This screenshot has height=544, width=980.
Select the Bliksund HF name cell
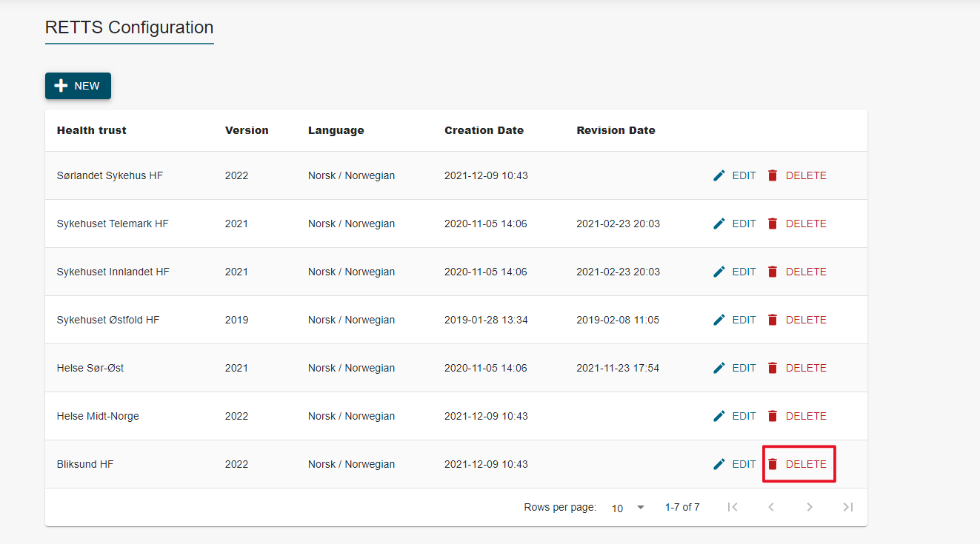tap(85, 464)
